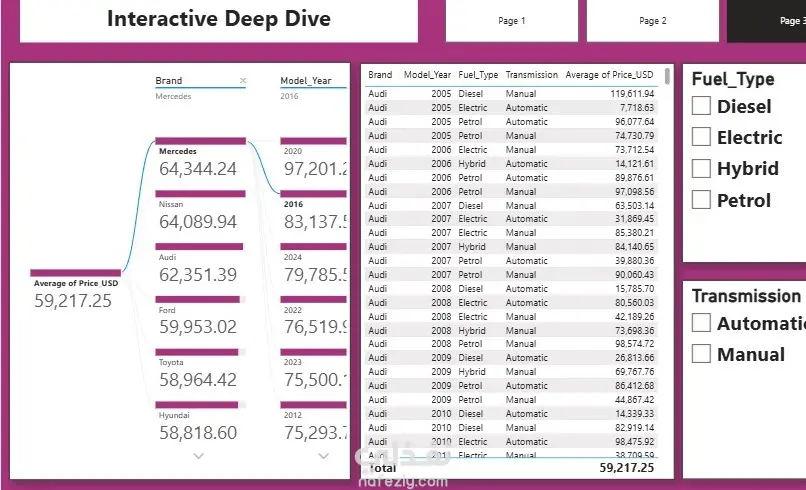Click the Total value 59,217.25 in the table

(x=627, y=467)
